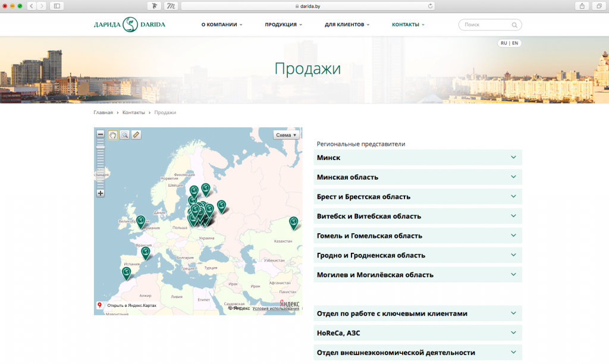Expand the Минск section
The height and width of the screenshot is (364, 609).
417,158
